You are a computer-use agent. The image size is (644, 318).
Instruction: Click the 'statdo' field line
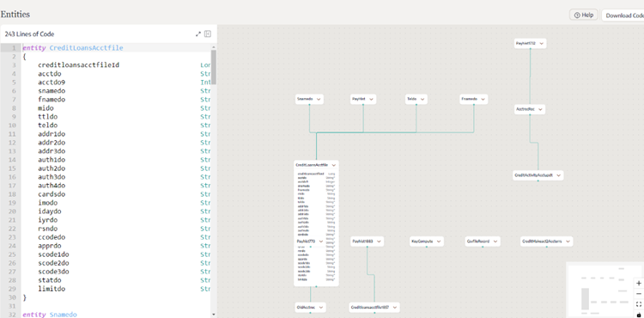tap(50, 280)
